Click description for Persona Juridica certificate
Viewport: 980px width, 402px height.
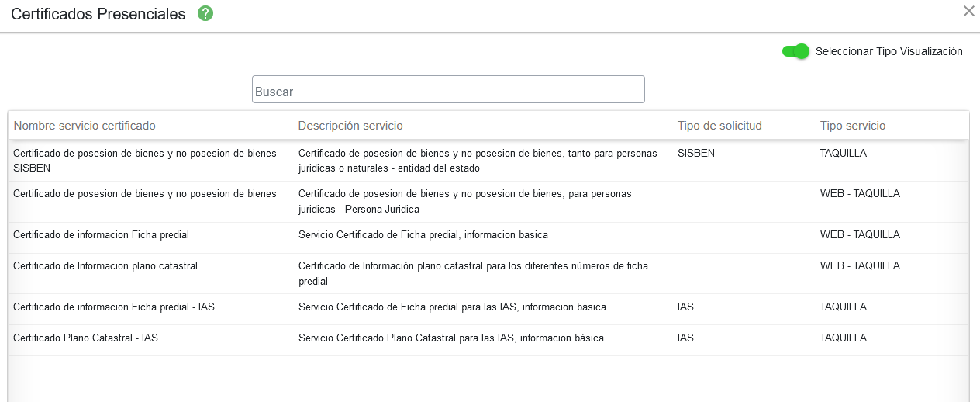[x=464, y=201]
